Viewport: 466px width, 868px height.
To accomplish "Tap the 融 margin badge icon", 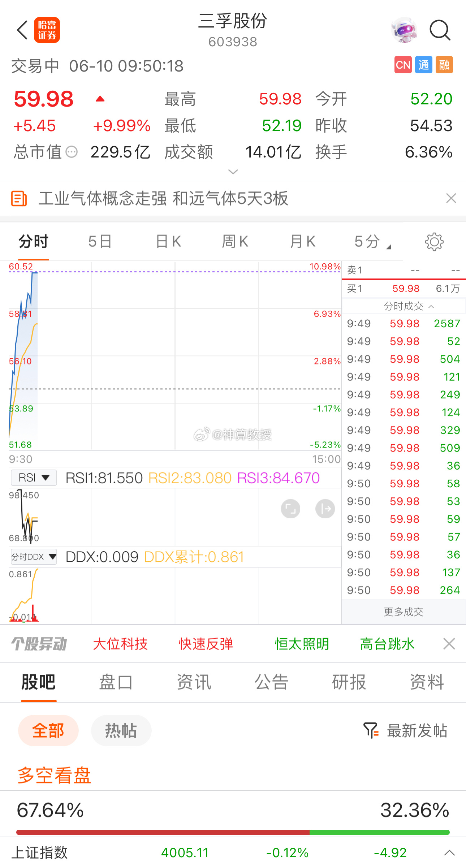I will pyautogui.click(x=444, y=65).
